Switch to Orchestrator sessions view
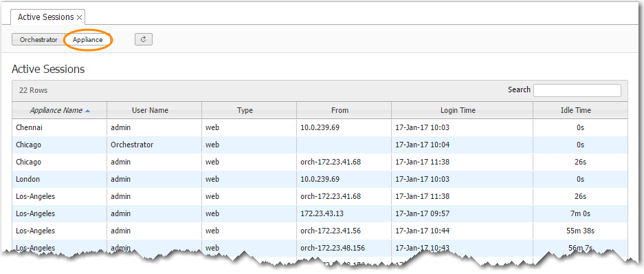Image resolution: width=644 pixels, height=274 pixels. tap(38, 40)
